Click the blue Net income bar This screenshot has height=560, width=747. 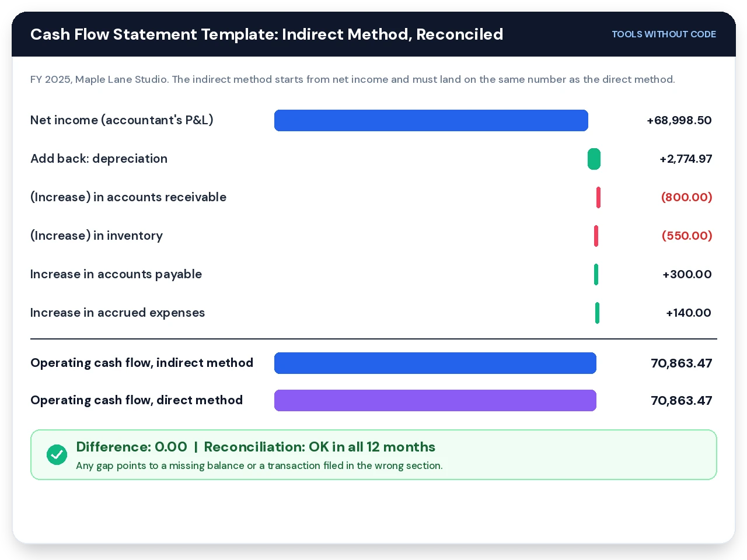pos(431,120)
